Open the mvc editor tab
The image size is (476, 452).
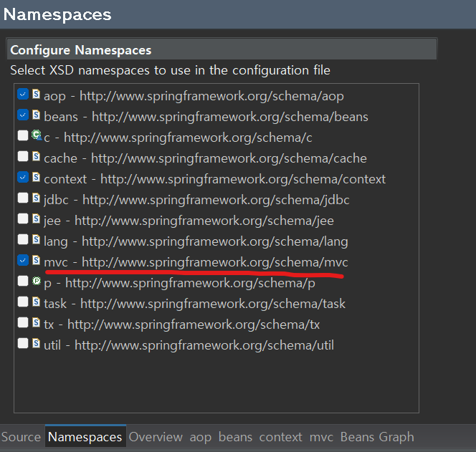[321, 437]
